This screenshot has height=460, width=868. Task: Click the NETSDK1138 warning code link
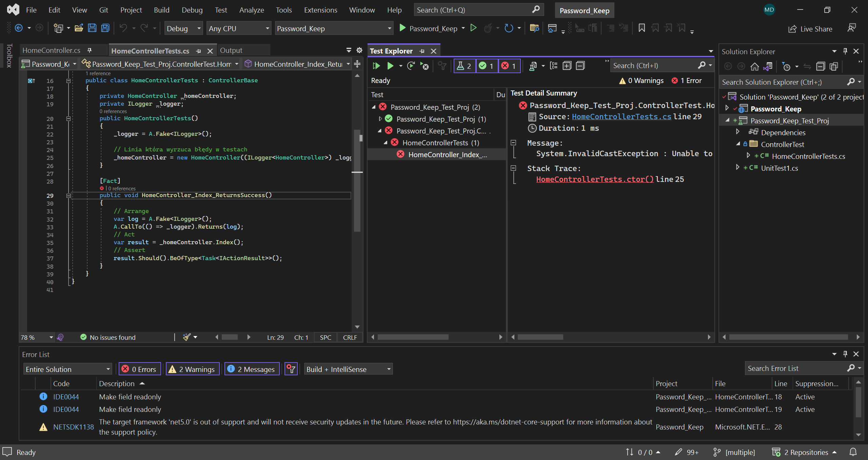[x=73, y=427]
